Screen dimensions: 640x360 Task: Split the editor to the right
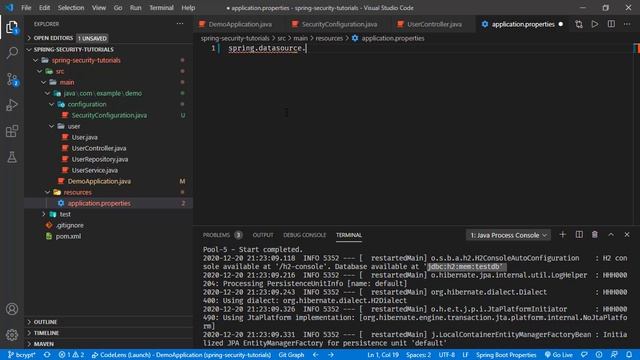(611, 24)
